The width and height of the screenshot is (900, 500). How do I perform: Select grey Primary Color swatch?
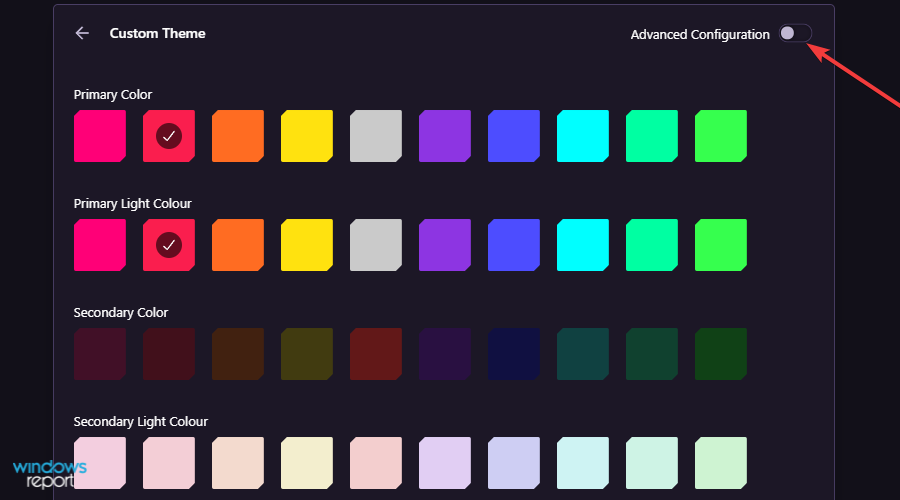(x=376, y=136)
